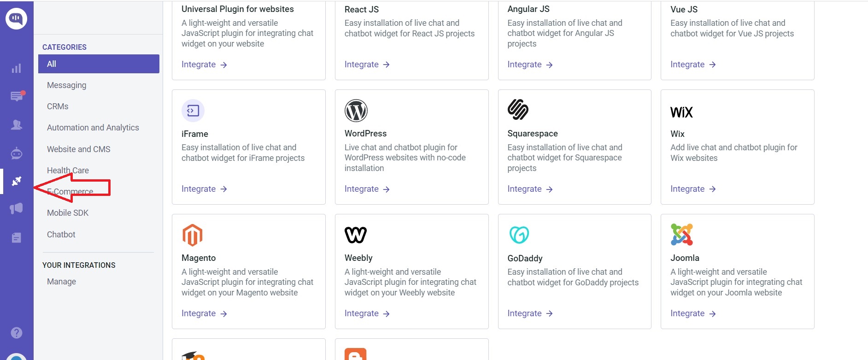Image resolution: width=868 pixels, height=360 pixels.
Task: Click the integrations plug icon in sidebar
Action: 17,181
